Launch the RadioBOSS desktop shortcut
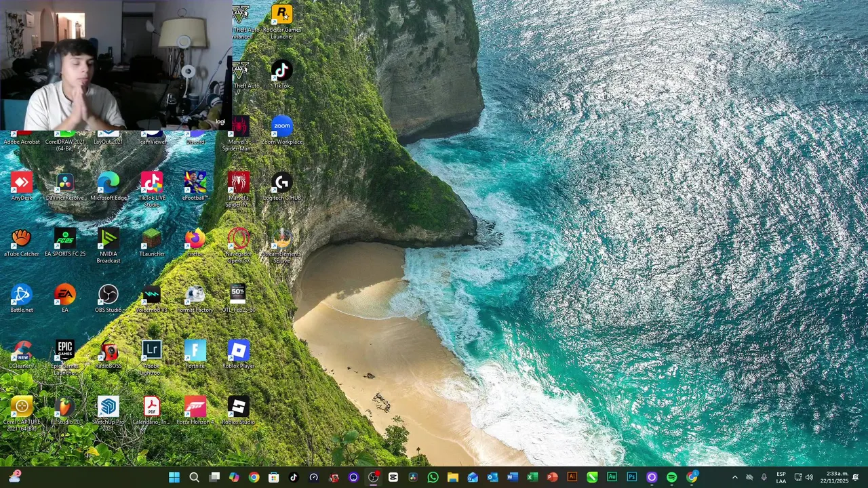 point(108,355)
